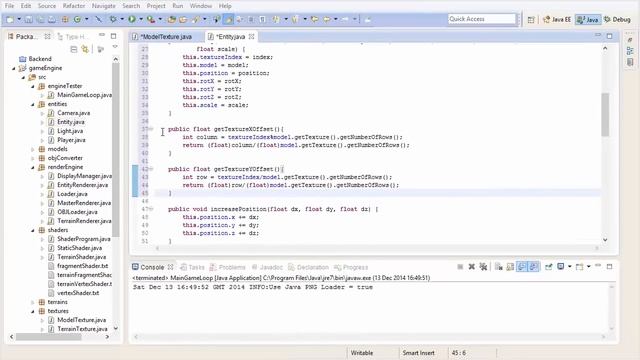Toggle Mark Occurrences highlighted toolbar button
The height and width of the screenshot is (360, 640).
pyautogui.click(x=228, y=19)
